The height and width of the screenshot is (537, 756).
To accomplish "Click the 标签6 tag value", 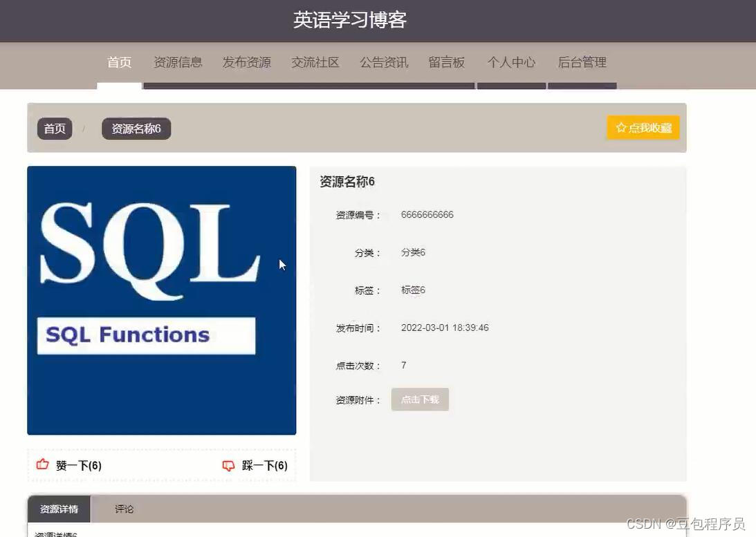I will (412, 290).
